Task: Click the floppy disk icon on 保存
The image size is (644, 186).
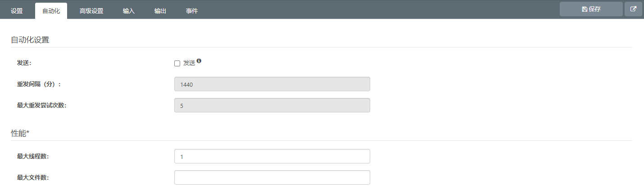Action: [585, 9]
